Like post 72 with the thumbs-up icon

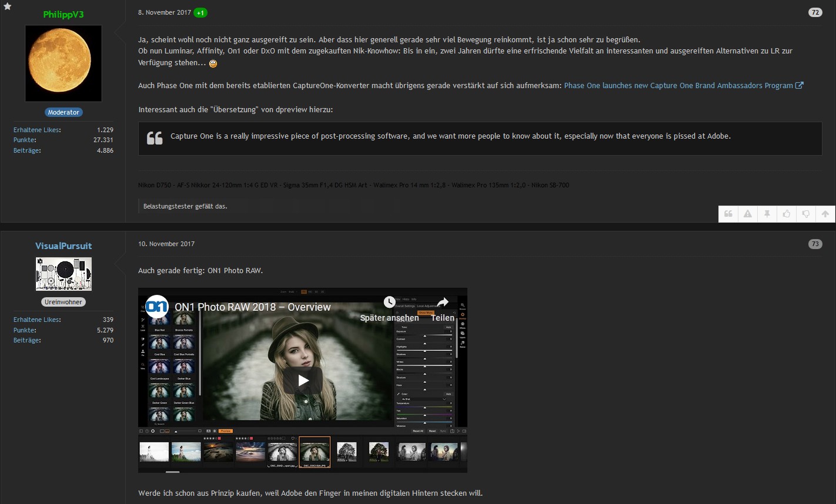[x=787, y=214]
